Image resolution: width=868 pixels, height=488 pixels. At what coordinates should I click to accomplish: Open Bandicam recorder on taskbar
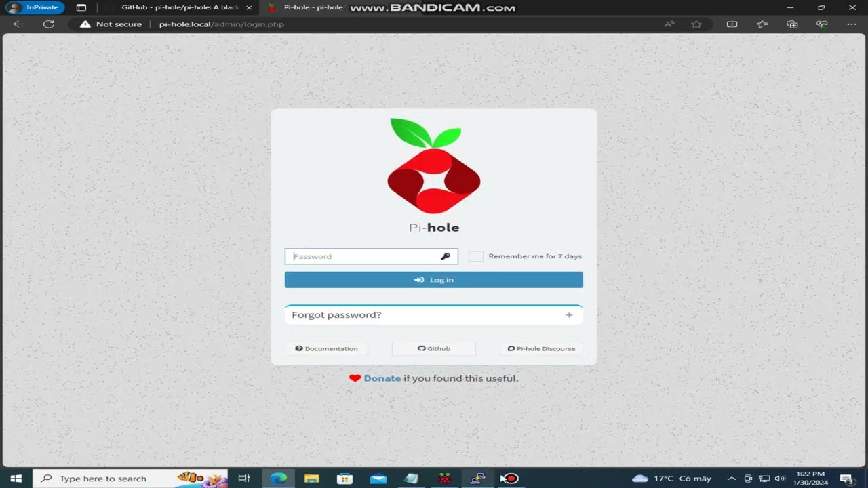click(x=511, y=479)
